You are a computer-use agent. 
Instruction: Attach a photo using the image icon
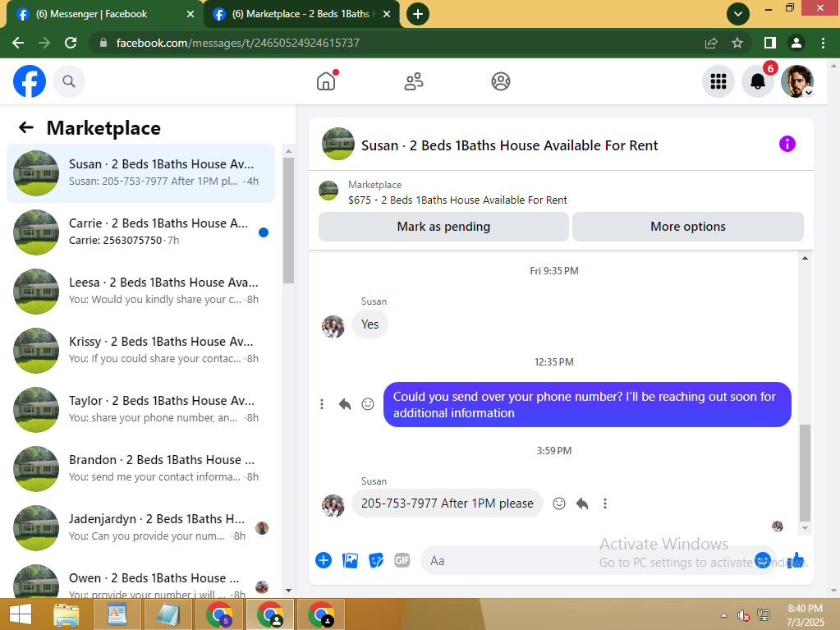[x=350, y=560]
